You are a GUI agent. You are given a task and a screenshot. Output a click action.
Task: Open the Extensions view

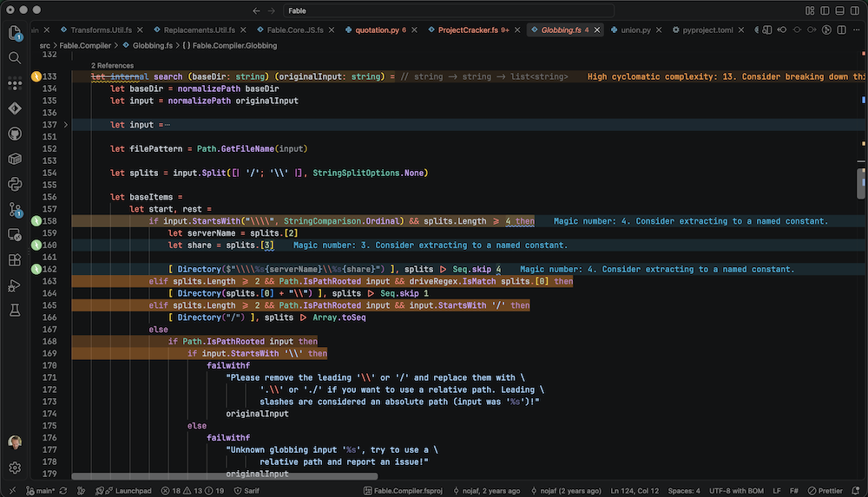pyautogui.click(x=15, y=259)
